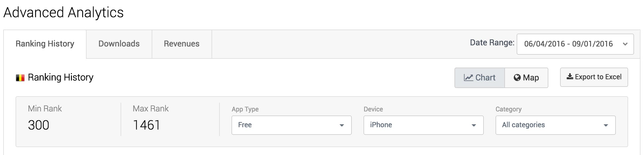Select the Ranking History tab
Image resolution: width=644 pixels, height=155 pixels.
(45, 44)
